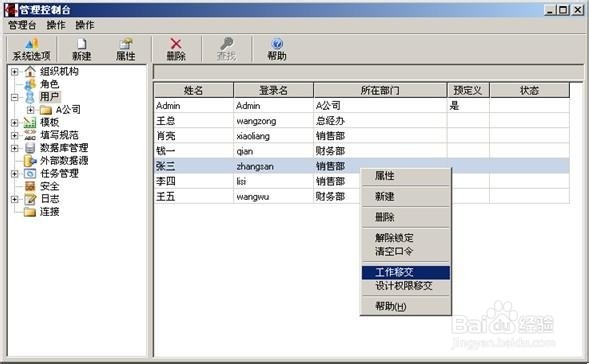Click the 是 predefined cell for Admin
The image size is (589, 364).
click(468, 106)
